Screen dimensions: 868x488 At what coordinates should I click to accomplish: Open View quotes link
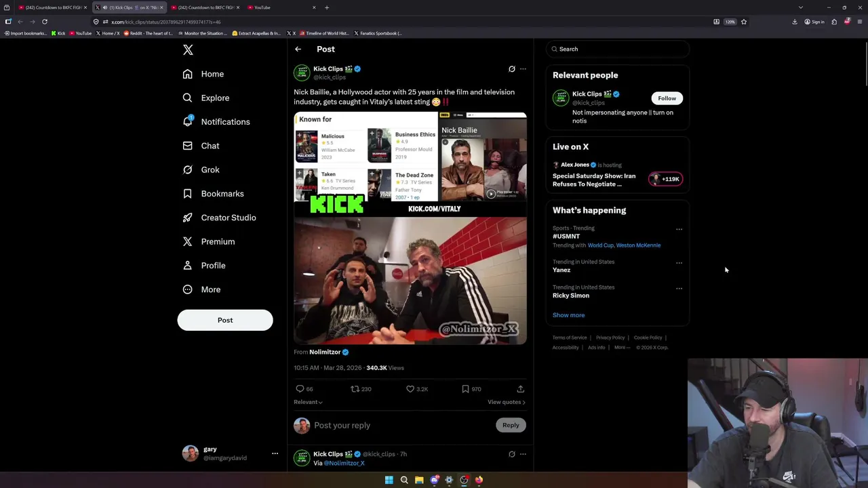(x=506, y=402)
